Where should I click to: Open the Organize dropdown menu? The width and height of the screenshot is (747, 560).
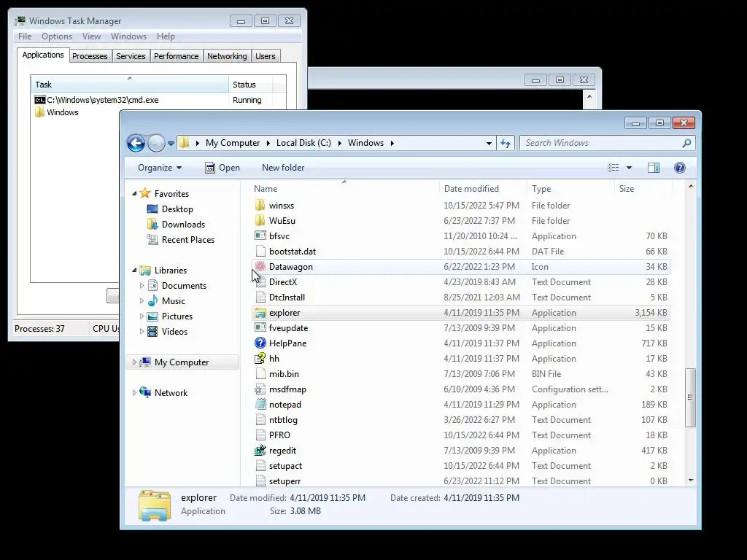point(160,168)
